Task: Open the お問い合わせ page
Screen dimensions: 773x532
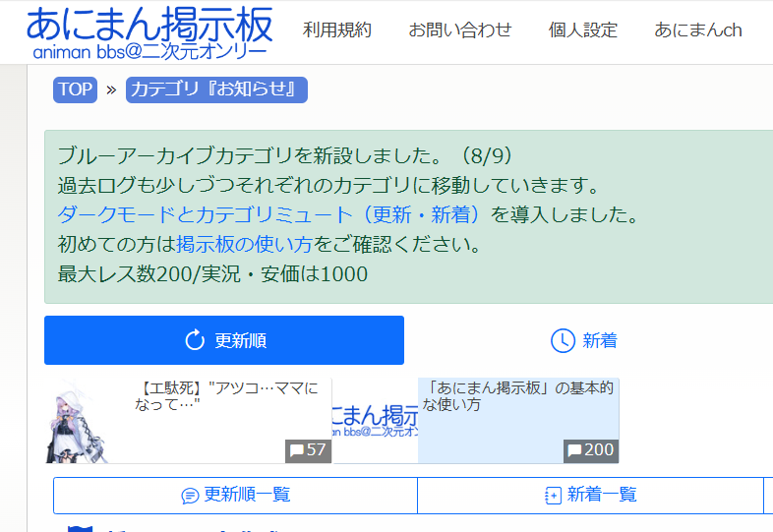Action: (460, 30)
